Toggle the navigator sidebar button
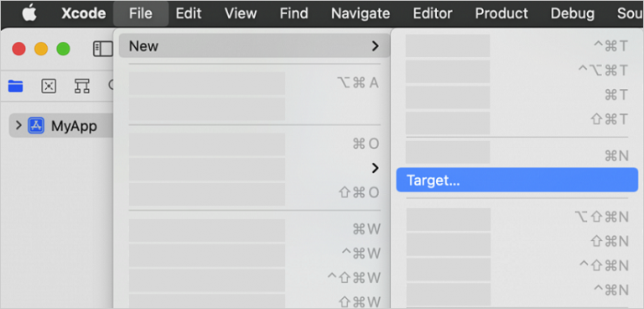The image size is (644, 309). 102,49
